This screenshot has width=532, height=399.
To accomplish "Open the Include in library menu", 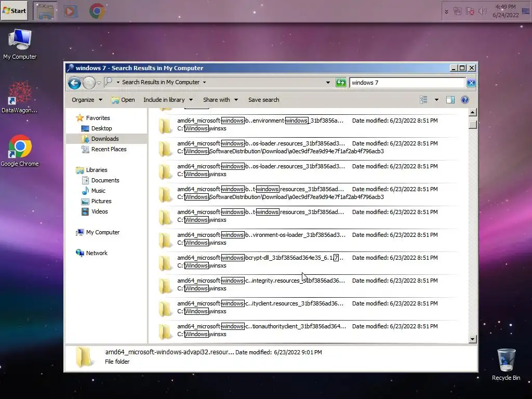I will 168,100.
